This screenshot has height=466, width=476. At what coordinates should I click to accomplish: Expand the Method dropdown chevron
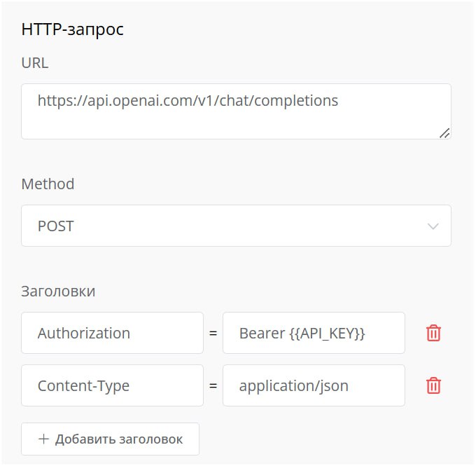(x=433, y=226)
